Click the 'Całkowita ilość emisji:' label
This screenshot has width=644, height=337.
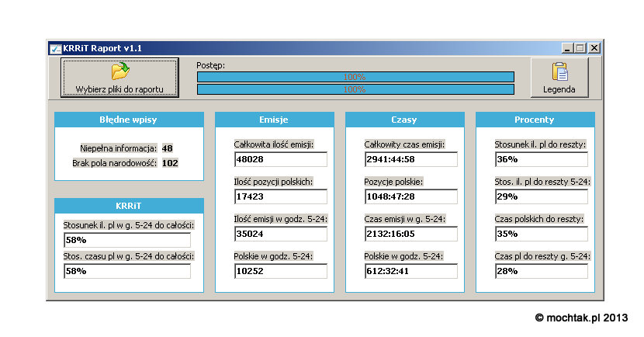(274, 144)
